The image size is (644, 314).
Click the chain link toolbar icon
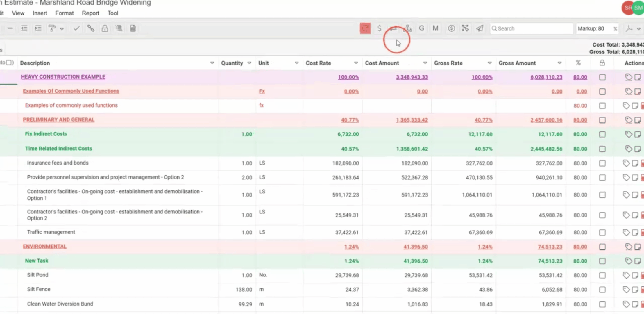click(x=91, y=28)
